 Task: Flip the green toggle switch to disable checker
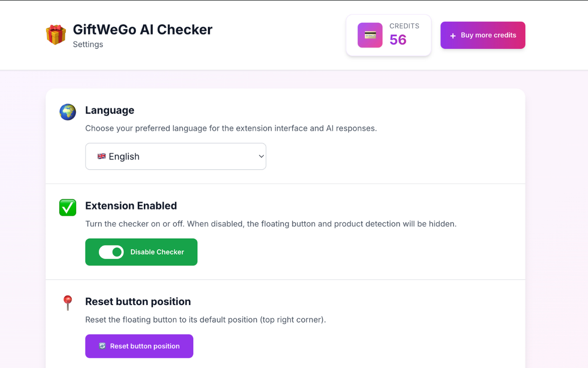coord(110,252)
